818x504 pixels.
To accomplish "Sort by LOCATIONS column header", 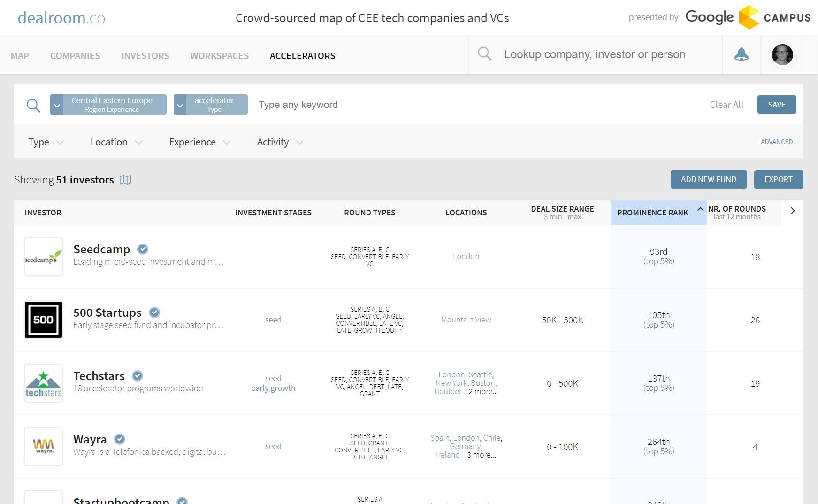I will pyautogui.click(x=466, y=213).
